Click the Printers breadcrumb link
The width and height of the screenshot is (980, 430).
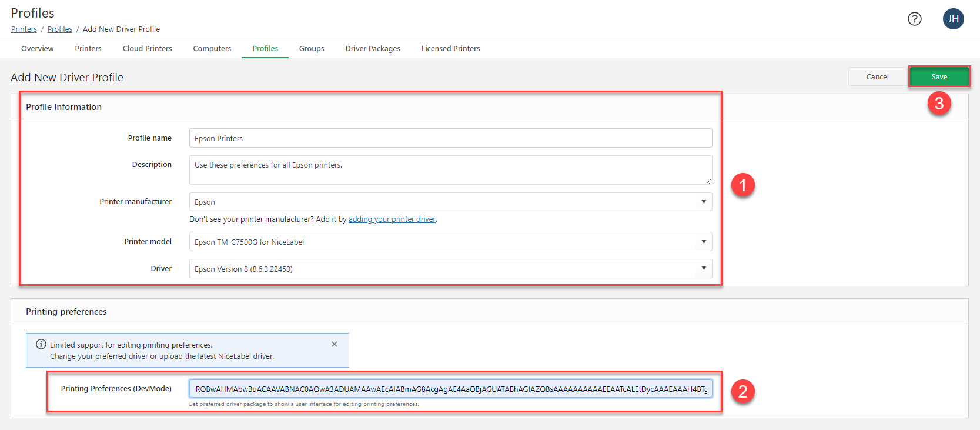point(24,29)
